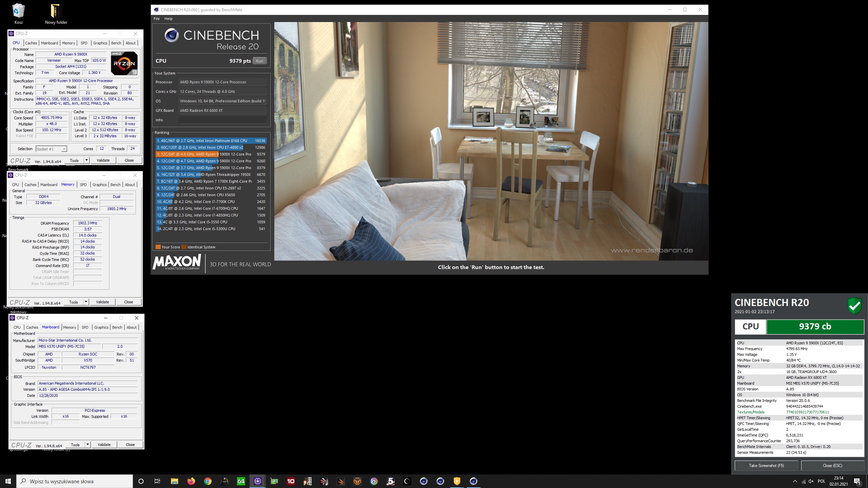Unmute the volume tray icon
This screenshot has width=868, height=488.
(811, 481)
